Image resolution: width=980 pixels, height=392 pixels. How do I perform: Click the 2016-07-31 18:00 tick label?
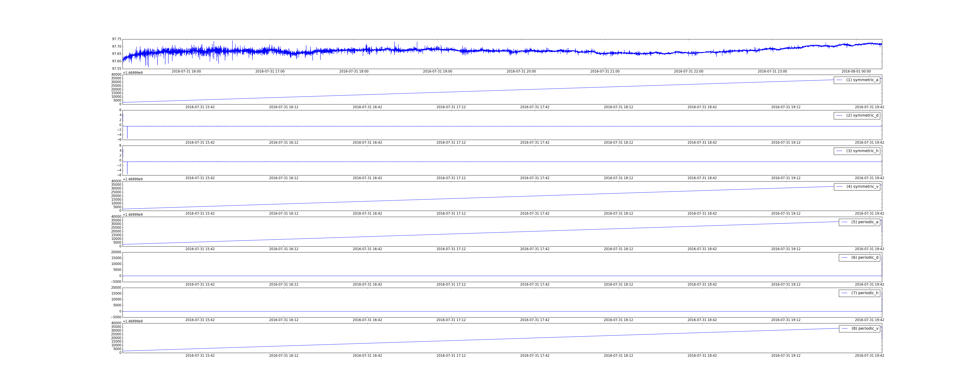[x=354, y=72]
